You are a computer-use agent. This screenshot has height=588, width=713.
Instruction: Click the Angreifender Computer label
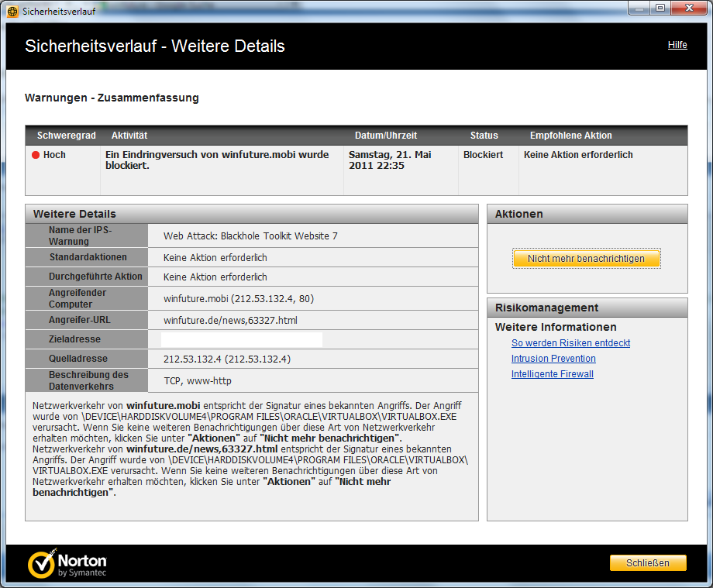pyautogui.click(x=77, y=298)
